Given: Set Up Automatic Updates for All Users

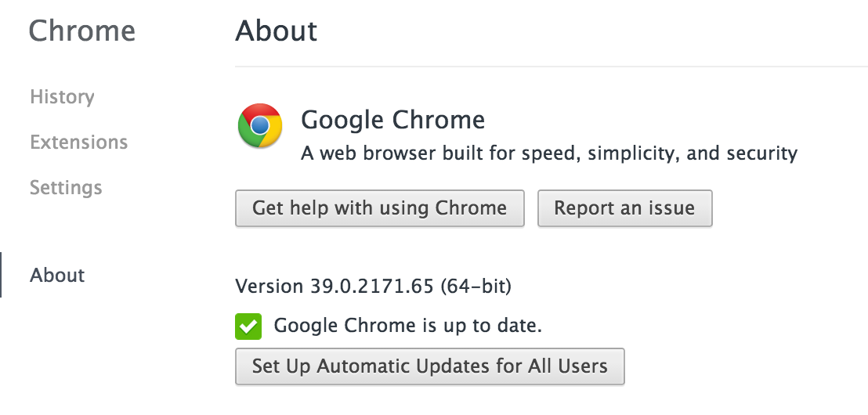Looking at the screenshot, I should point(429,366).
